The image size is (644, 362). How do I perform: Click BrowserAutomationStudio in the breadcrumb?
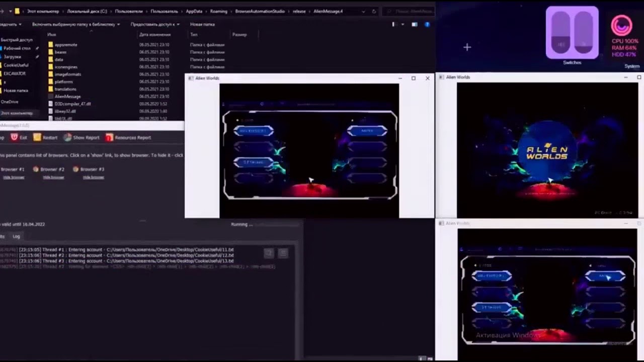click(x=259, y=11)
